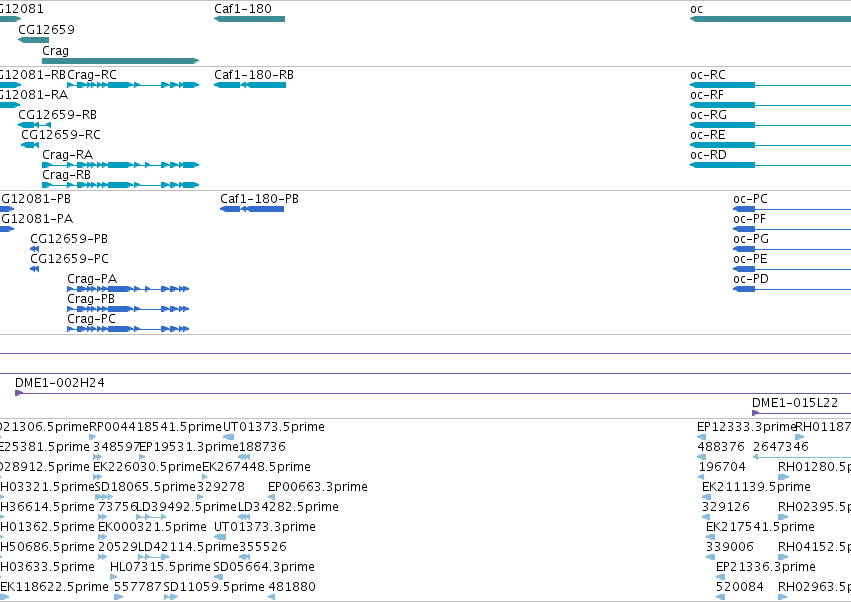
Task: Click the LD42114.5prime EST label
Action: pos(188,547)
